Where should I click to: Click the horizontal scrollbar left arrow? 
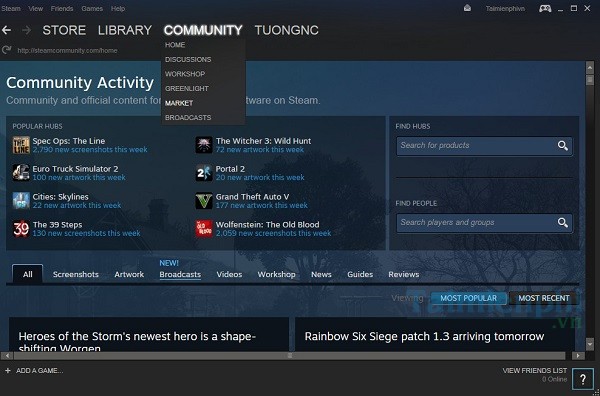pyautogui.click(x=7, y=356)
